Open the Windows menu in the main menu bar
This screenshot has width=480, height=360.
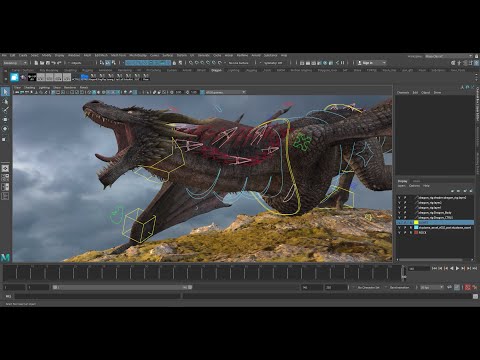(74, 55)
